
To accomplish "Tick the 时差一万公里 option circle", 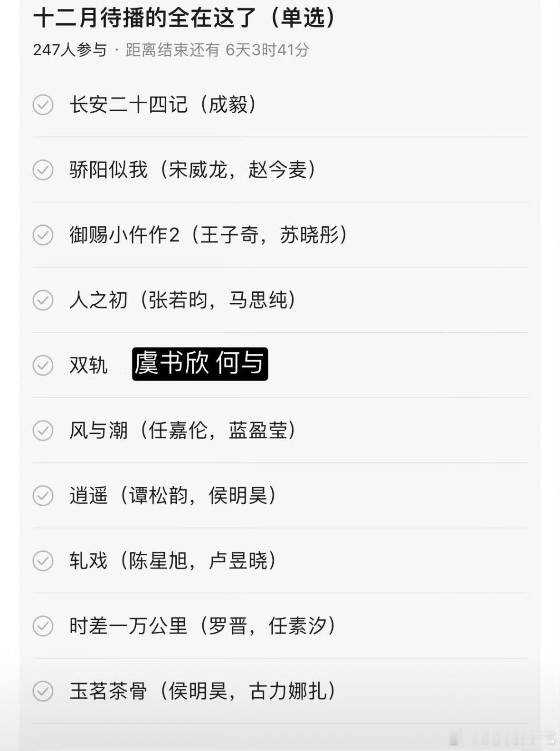I will [x=43, y=626].
